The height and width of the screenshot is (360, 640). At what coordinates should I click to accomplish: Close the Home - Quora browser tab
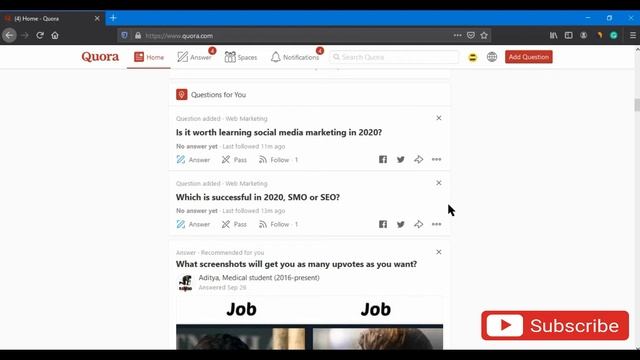click(x=97, y=18)
